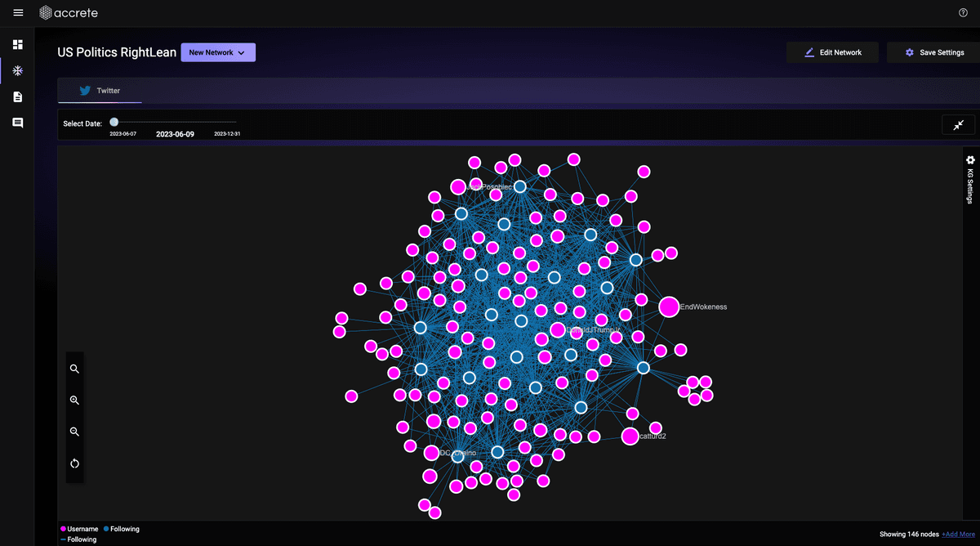
Task: Collapse the graph with the shrink arrows icon
Action: [x=958, y=125]
